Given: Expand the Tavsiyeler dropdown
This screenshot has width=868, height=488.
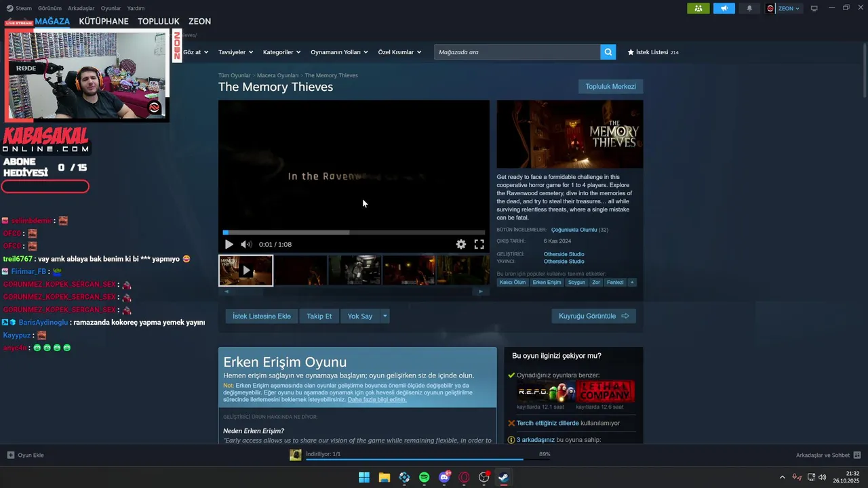Looking at the screenshot, I should click(235, 52).
